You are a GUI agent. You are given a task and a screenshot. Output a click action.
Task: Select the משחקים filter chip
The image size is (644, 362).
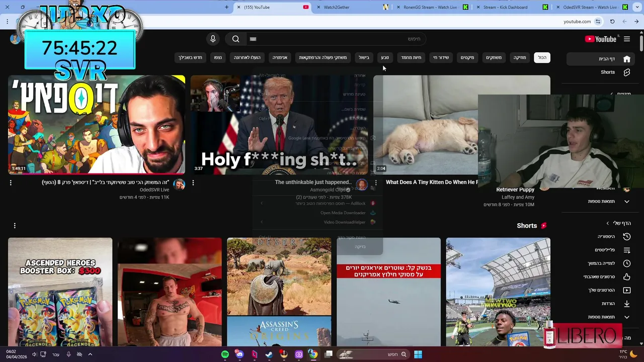coord(494,58)
